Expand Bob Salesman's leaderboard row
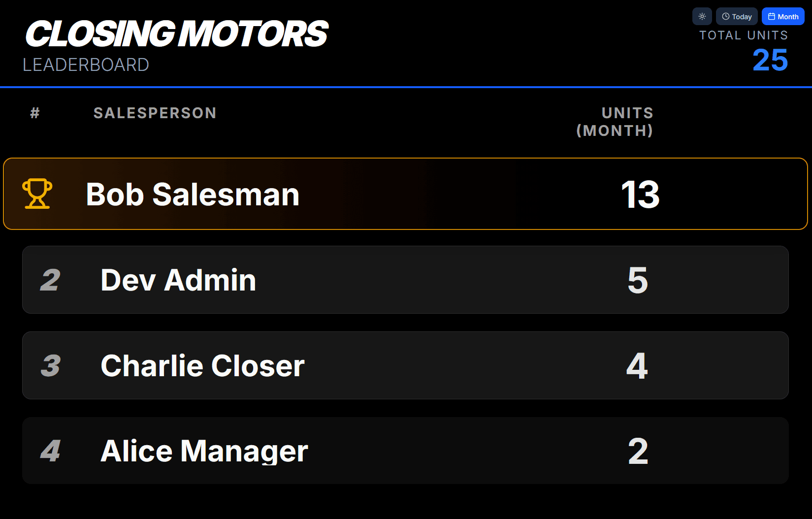Screen dimensions: 812x519 tap(405, 194)
